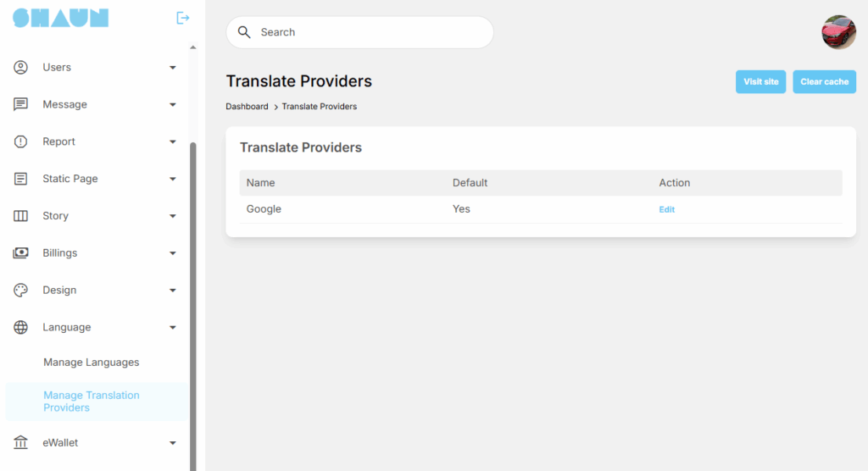
Task: Collapse the Language submenu arrow
Action: [x=173, y=328]
